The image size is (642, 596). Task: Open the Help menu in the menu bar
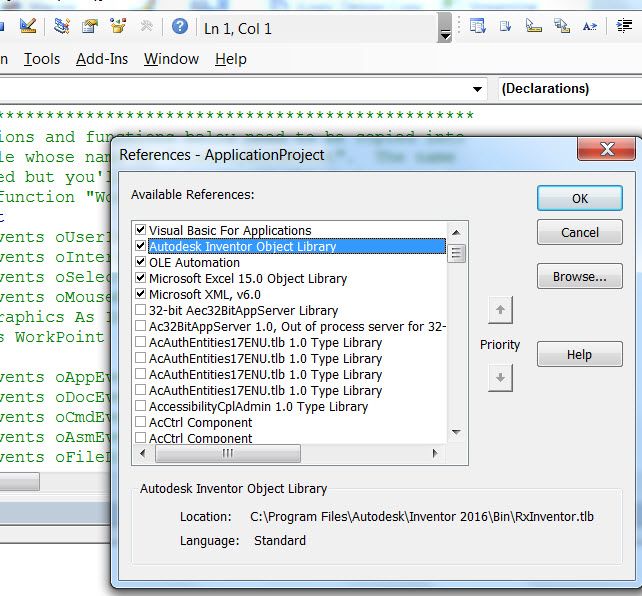(x=231, y=59)
